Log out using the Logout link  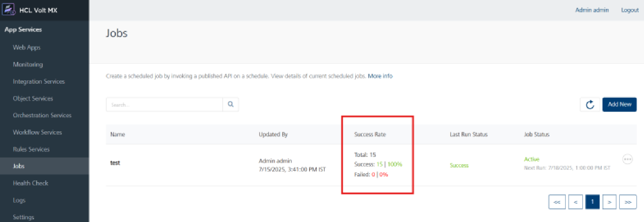click(629, 10)
